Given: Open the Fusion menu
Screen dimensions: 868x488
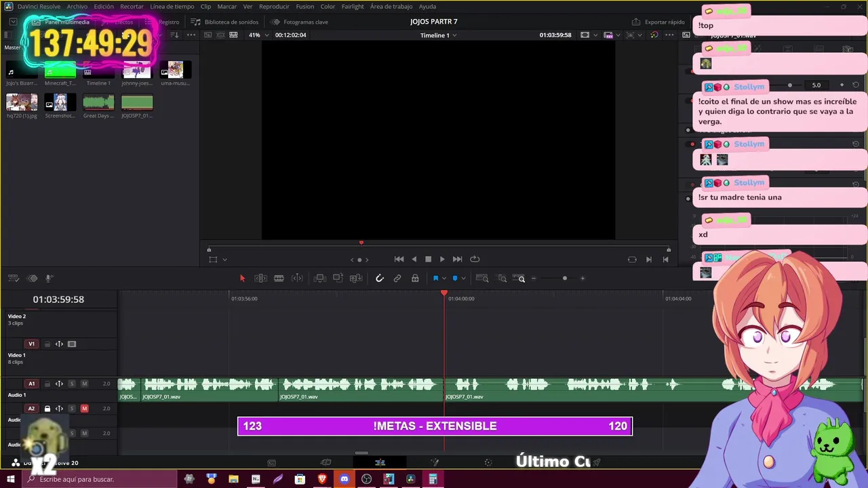Looking at the screenshot, I should tap(305, 7).
